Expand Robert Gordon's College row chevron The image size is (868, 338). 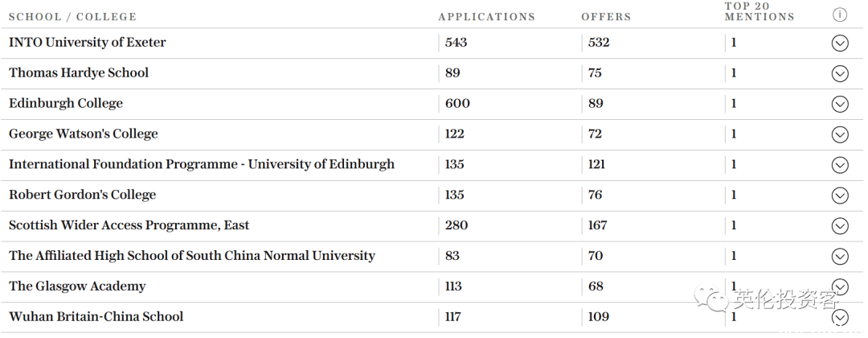(840, 195)
